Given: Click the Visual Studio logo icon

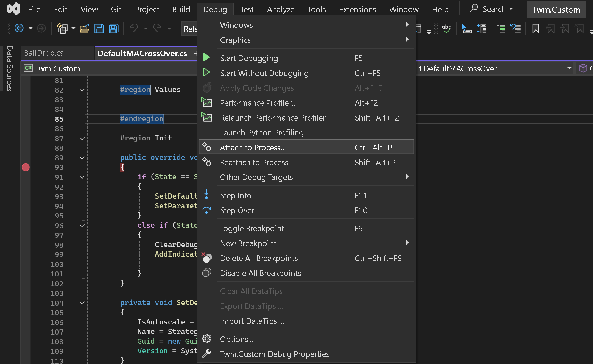Looking at the screenshot, I should coord(13,9).
